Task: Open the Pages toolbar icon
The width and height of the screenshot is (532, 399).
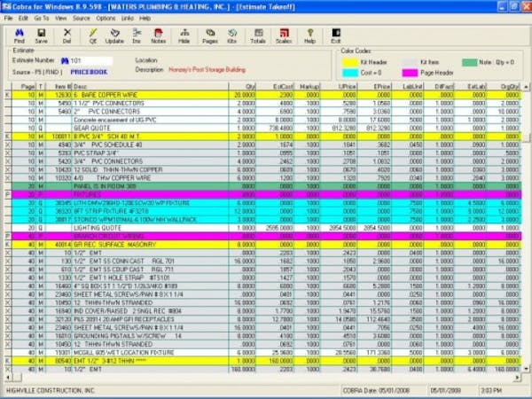Action: (x=210, y=35)
